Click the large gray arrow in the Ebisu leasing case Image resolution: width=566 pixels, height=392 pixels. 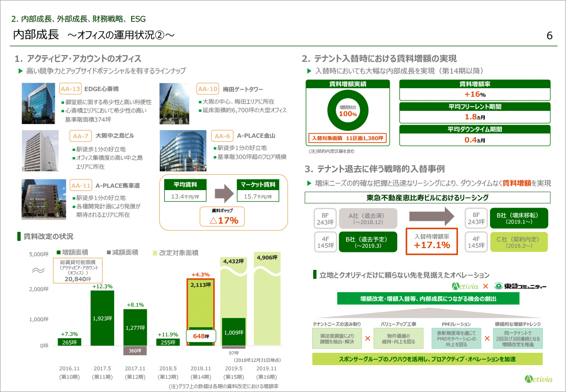tap(431, 217)
